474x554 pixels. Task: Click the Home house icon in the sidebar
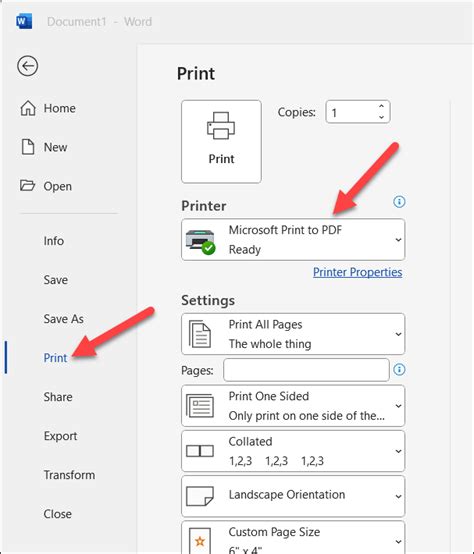pyautogui.click(x=28, y=108)
